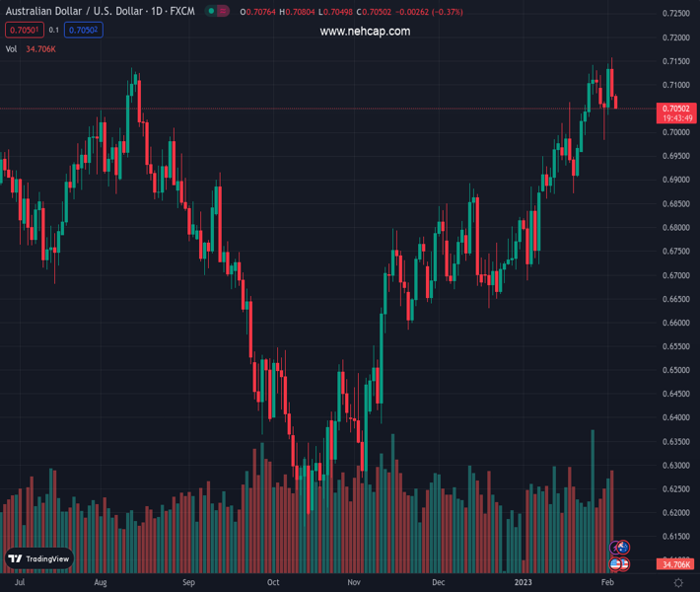Click the 0.62000 price axis label
Viewport: 700px width, 592px height.
(x=676, y=512)
